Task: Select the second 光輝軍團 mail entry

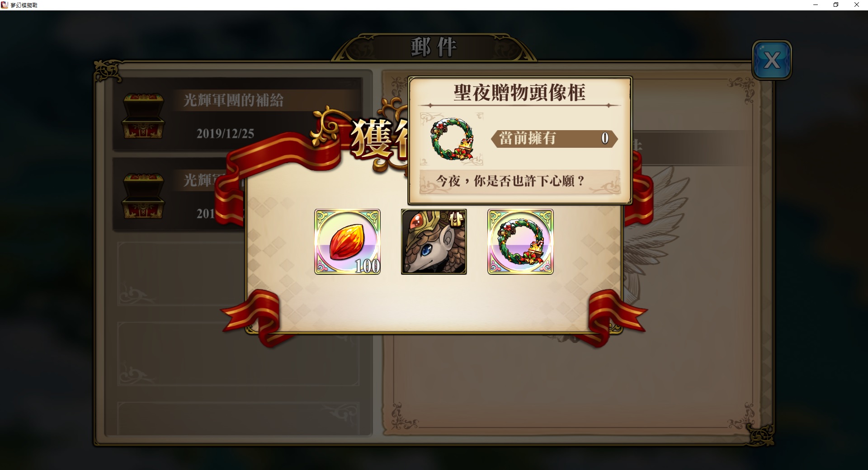Action: [179, 194]
